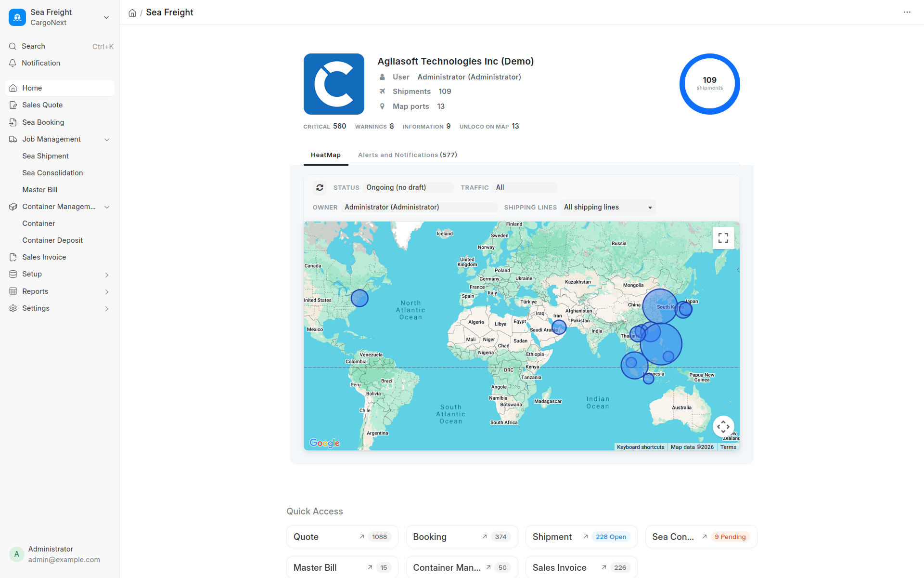The height and width of the screenshot is (578, 924).
Task: Open Sea Consolidation in the sidebar
Action: coord(52,173)
